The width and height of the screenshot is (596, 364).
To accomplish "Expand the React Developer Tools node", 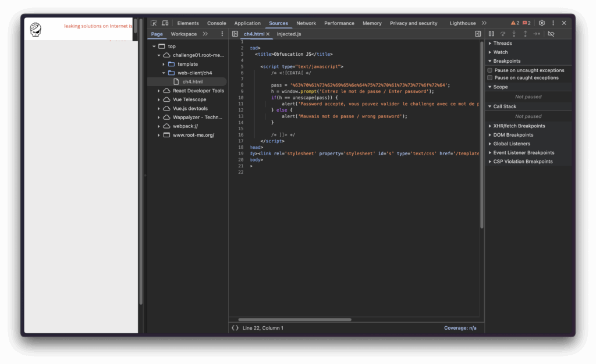I will coord(159,91).
